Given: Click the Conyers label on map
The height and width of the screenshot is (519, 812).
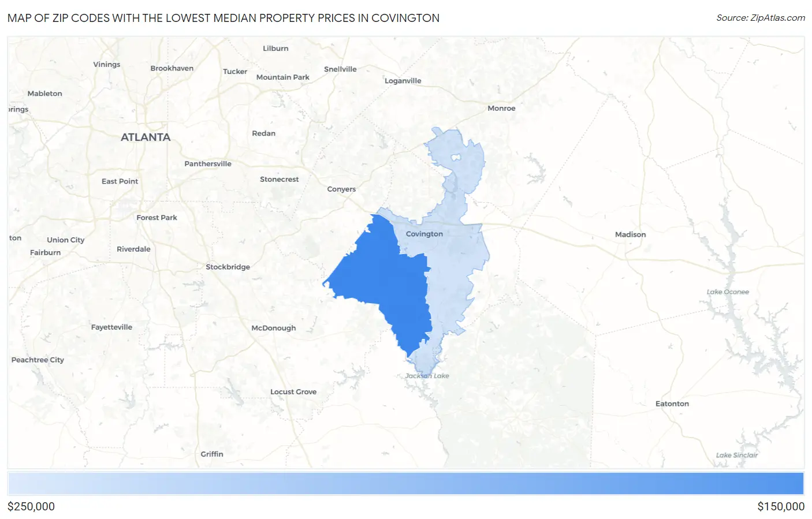Looking at the screenshot, I should click(341, 189).
